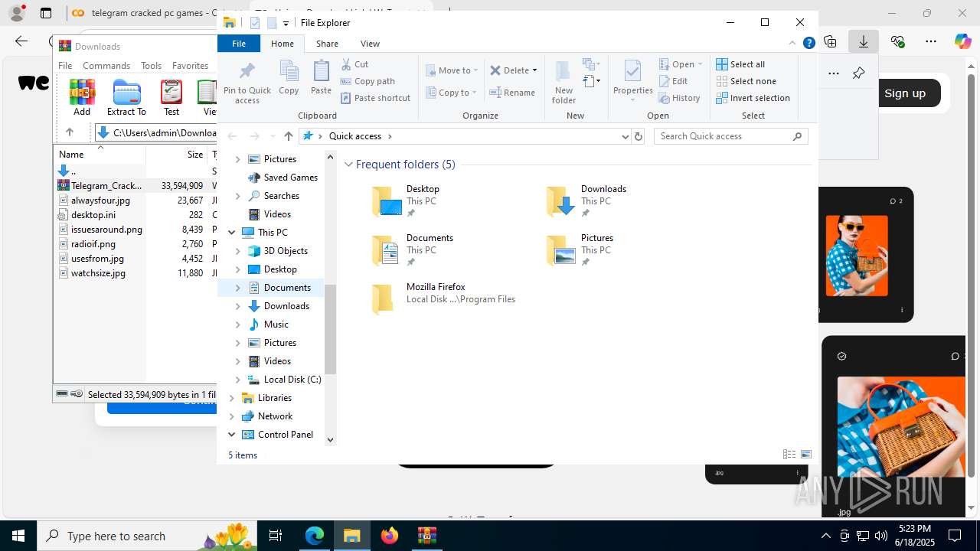
Task: Switch to details view icon
Action: pyautogui.click(x=789, y=455)
